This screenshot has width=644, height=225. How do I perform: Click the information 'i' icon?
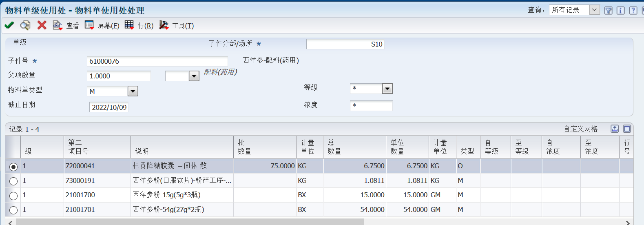point(620,11)
